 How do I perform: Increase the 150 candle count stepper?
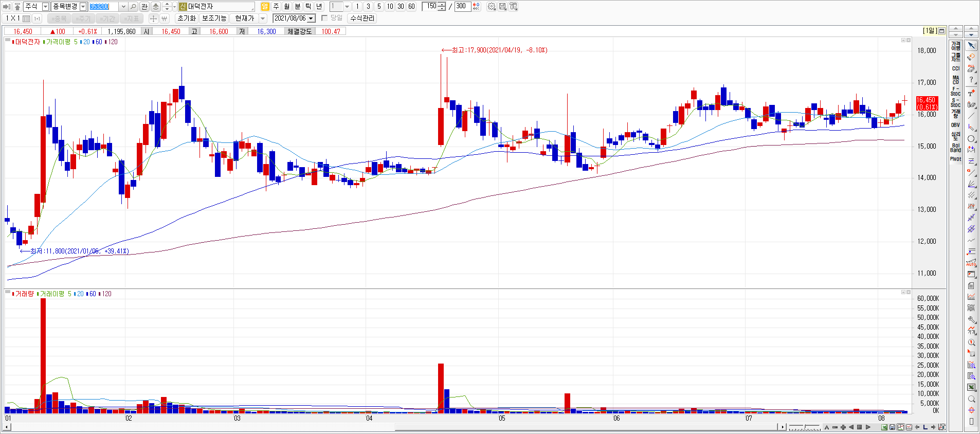click(442, 4)
